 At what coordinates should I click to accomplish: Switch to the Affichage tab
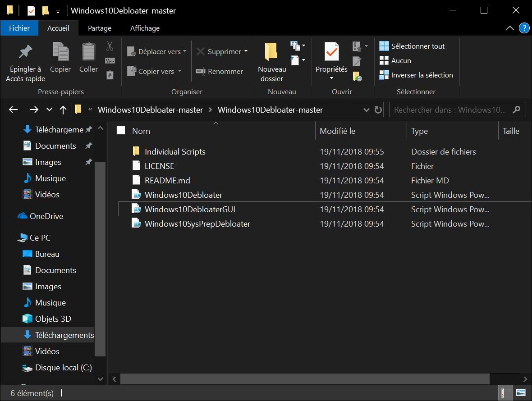[x=145, y=28]
